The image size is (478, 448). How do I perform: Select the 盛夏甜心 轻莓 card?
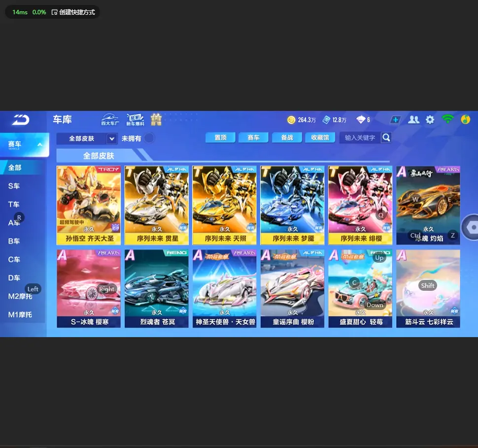tap(360, 288)
